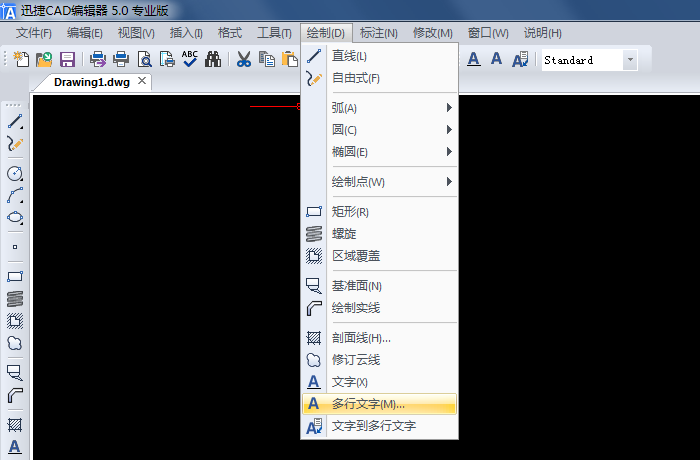Click the binoculars Find icon
Image resolution: width=700 pixels, height=460 pixels.
213,59
